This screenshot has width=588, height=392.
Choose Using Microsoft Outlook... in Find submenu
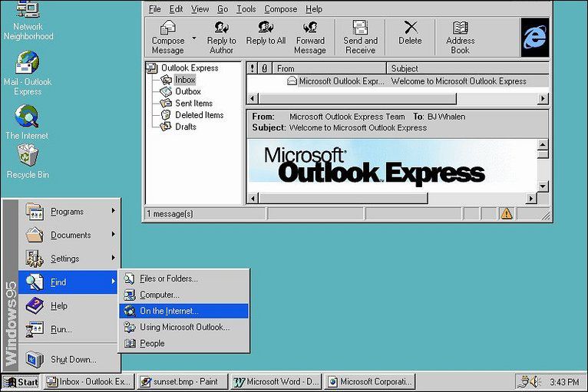(183, 327)
